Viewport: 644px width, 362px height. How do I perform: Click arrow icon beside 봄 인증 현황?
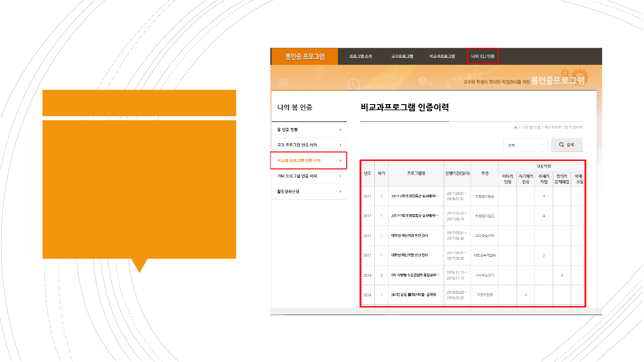coord(340,130)
